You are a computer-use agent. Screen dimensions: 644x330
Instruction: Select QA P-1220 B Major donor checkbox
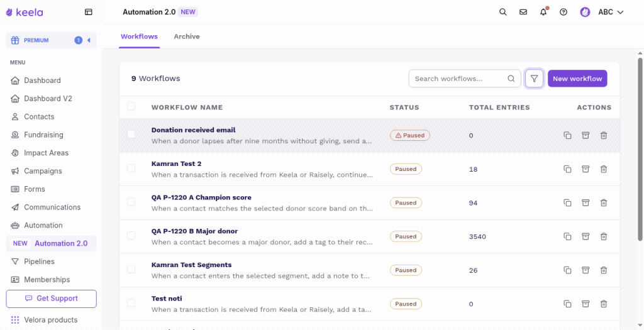click(131, 236)
